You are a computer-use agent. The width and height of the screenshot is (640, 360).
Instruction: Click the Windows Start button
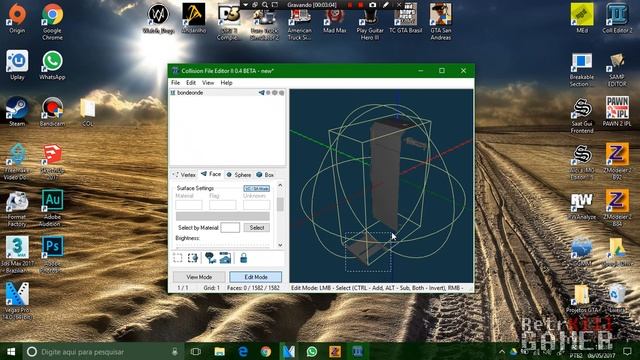tap(11, 351)
